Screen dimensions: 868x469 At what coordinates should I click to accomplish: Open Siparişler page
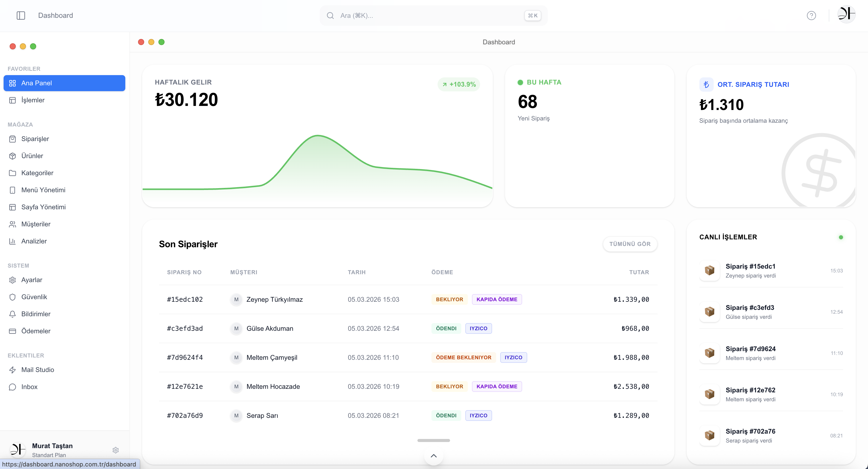[x=64, y=139]
